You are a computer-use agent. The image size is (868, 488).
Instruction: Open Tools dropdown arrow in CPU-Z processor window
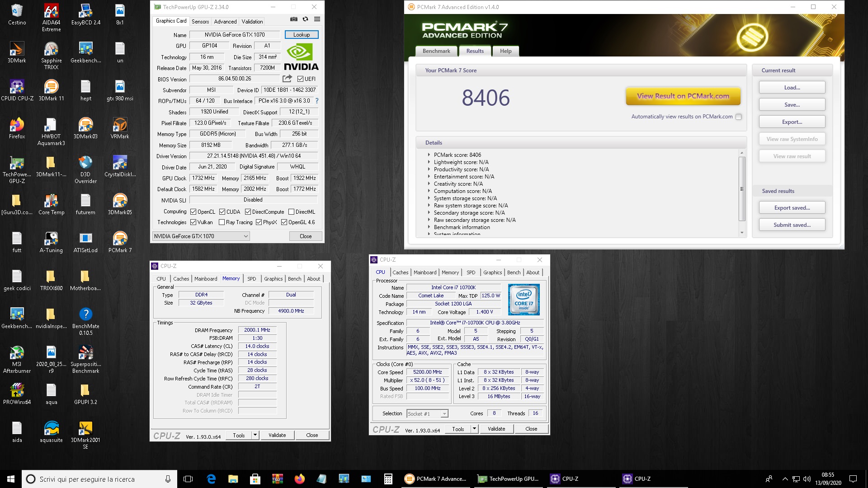tap(474, 429)
